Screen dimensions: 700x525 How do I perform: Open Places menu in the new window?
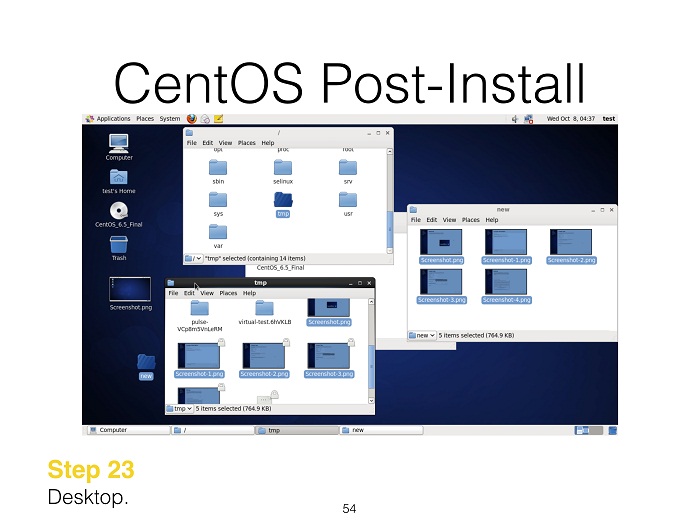click(471, 220)
